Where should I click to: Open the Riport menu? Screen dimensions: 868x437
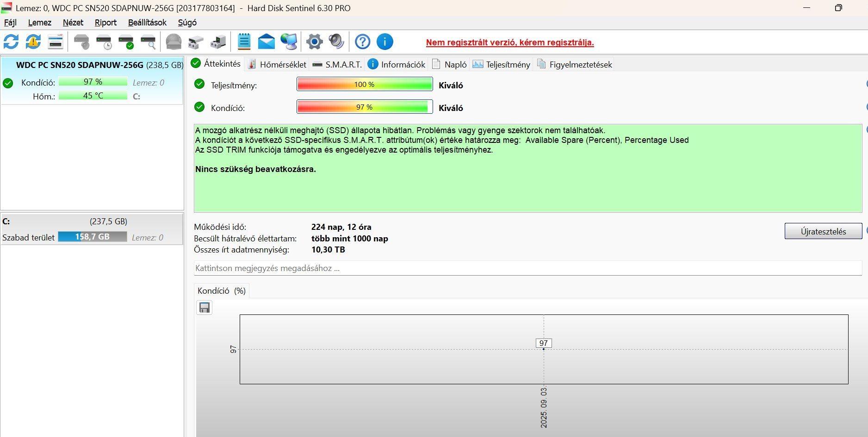105,22
